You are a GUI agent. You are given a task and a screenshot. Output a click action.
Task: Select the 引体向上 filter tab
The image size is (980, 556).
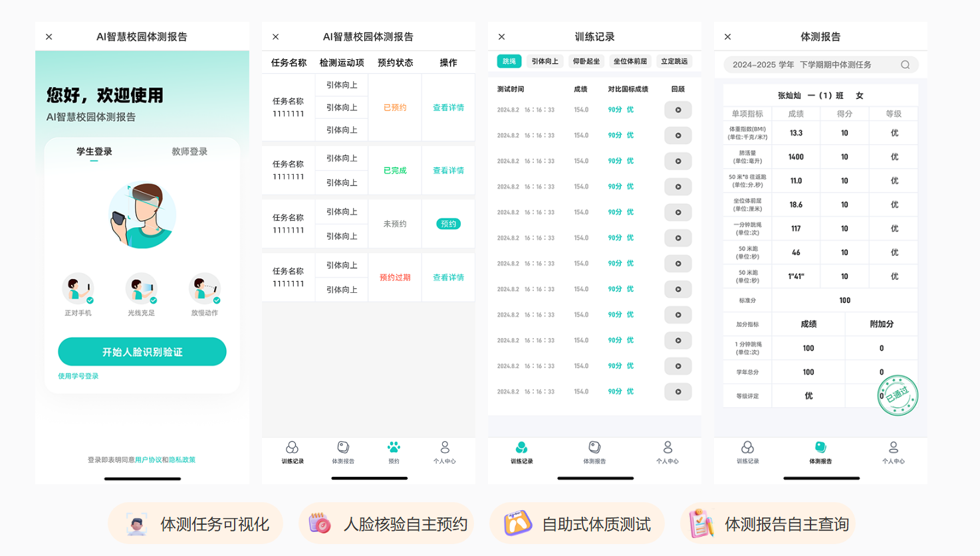tap(545, 61)
